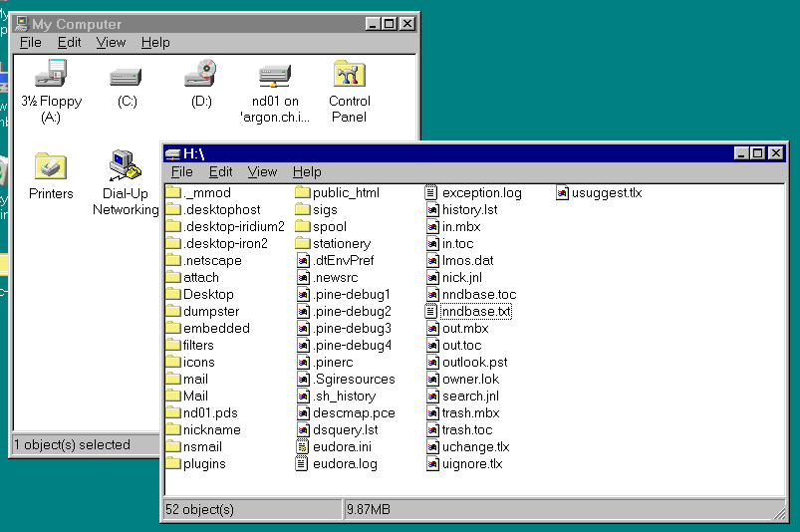The image size is (800, 532).
Task: Open My Computer title bar system menu icon
Action: 21,24
